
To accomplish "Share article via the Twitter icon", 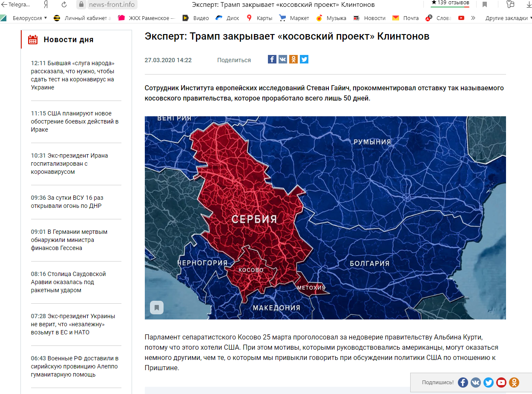I will (x=304, y=60).
